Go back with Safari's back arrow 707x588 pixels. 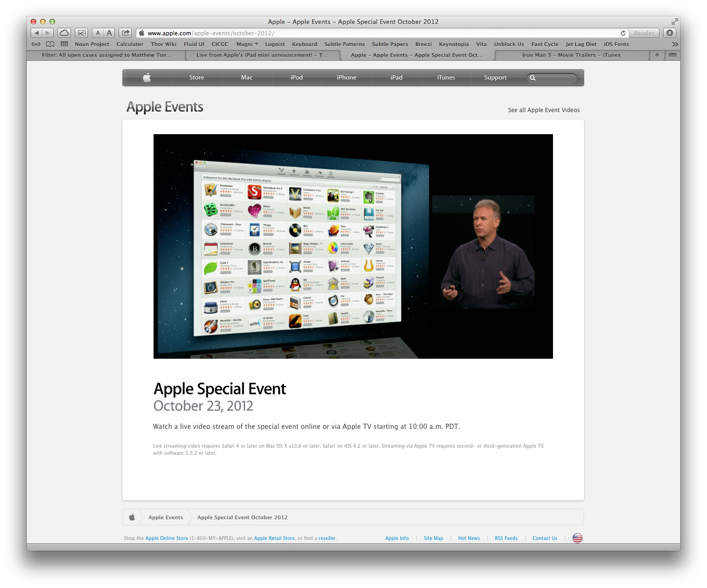(x=37, y=33)
